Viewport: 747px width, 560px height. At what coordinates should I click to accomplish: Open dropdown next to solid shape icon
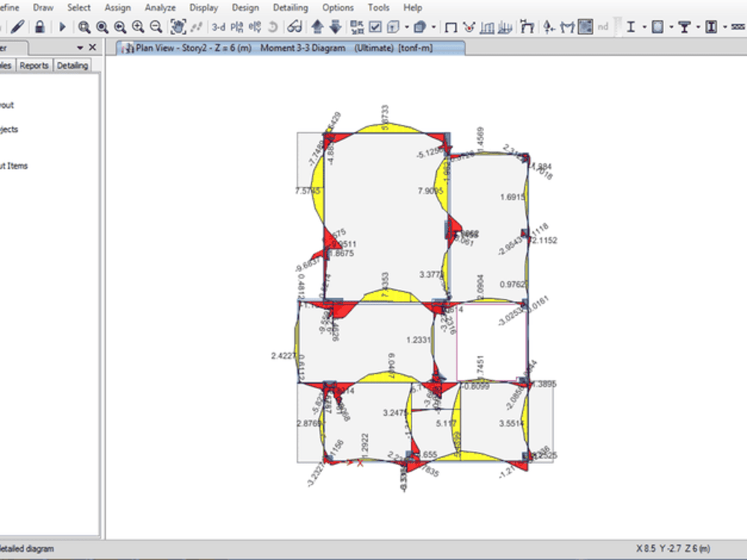coord(433,27)
